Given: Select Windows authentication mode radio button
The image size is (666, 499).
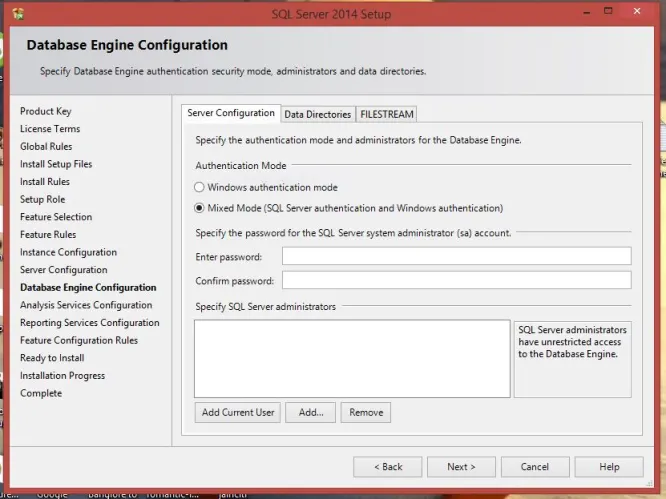Looking at the screenshot, I should (200, 187).
